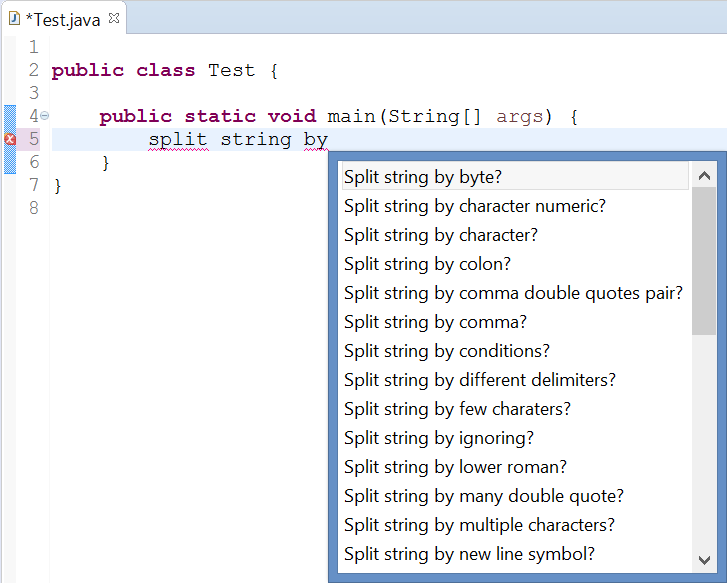This screenshot has height=583, width=727.
Task: Select the Test.java editor tab
Action: pyautogui.click(x=62, y=19)
